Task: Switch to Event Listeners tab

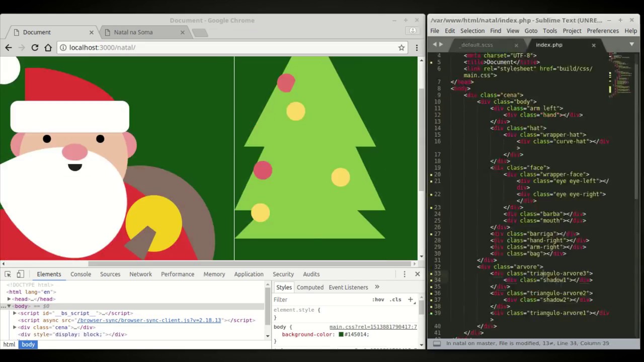Action: (348, 287)
